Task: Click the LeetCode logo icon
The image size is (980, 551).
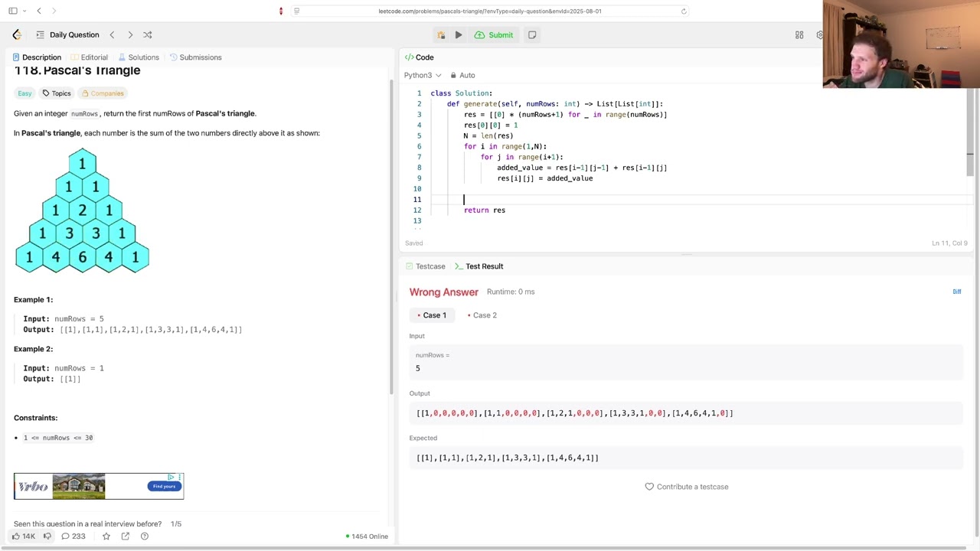Action: click(17, 34)
